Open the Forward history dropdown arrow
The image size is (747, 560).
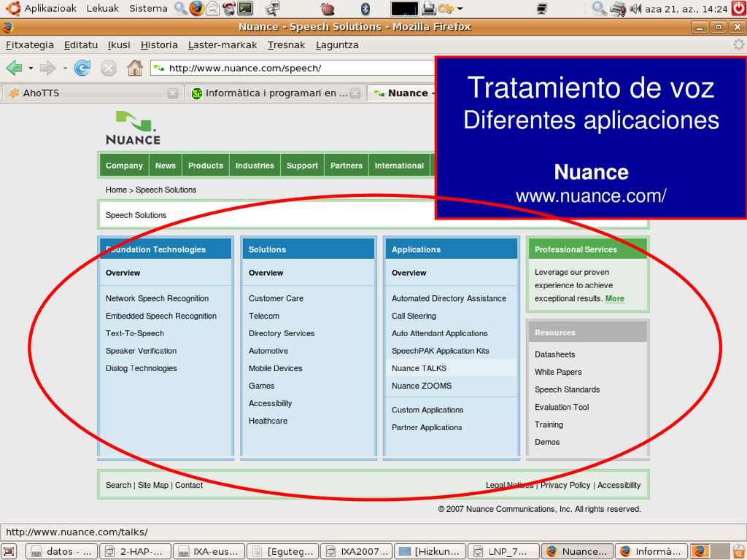click(65, 68)
